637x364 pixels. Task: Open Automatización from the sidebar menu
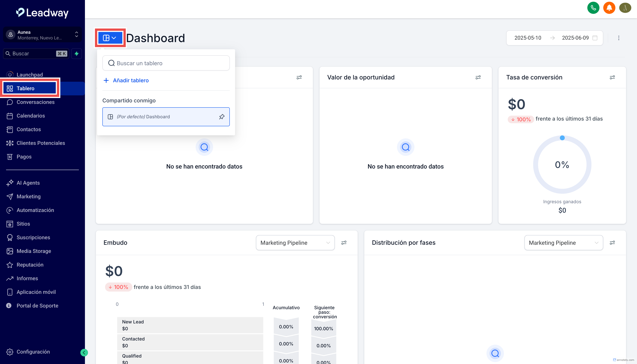[x=35, y=210]
